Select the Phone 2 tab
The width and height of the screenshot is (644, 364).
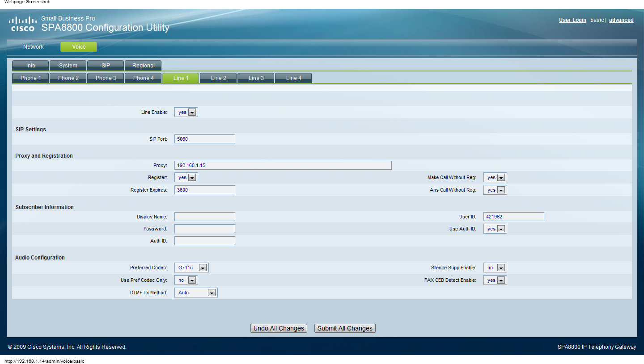68,78
